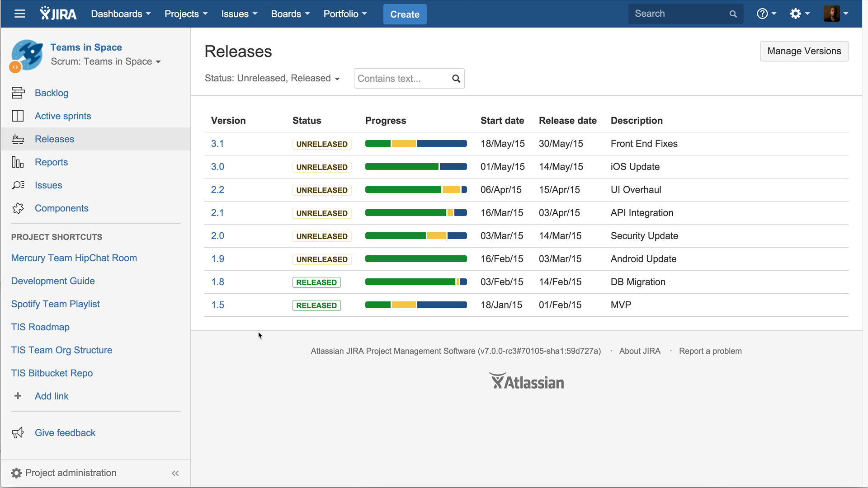The height and width of the screenshot is (488, 868).
Task: Open the Dashboards menu
Action: (x=121, y=14)
